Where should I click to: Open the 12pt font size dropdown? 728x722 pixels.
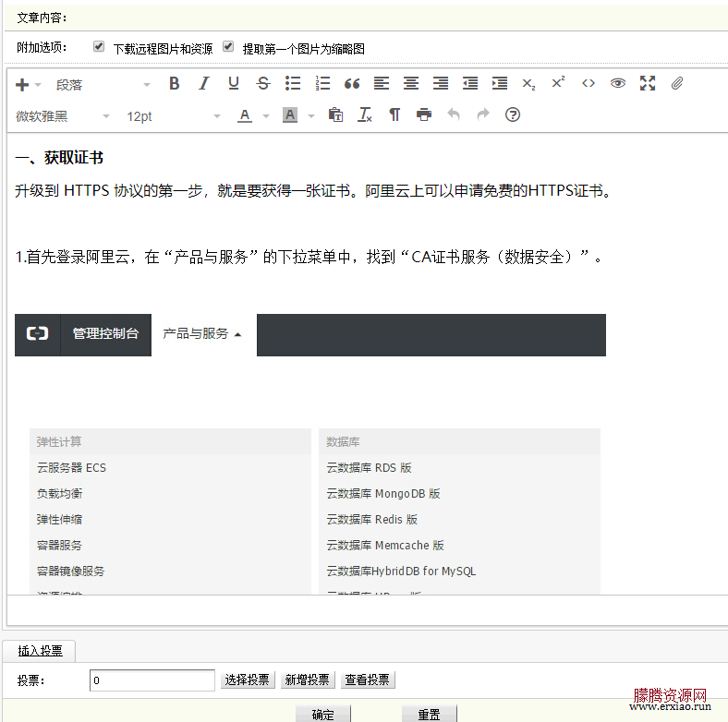(173, 116)
